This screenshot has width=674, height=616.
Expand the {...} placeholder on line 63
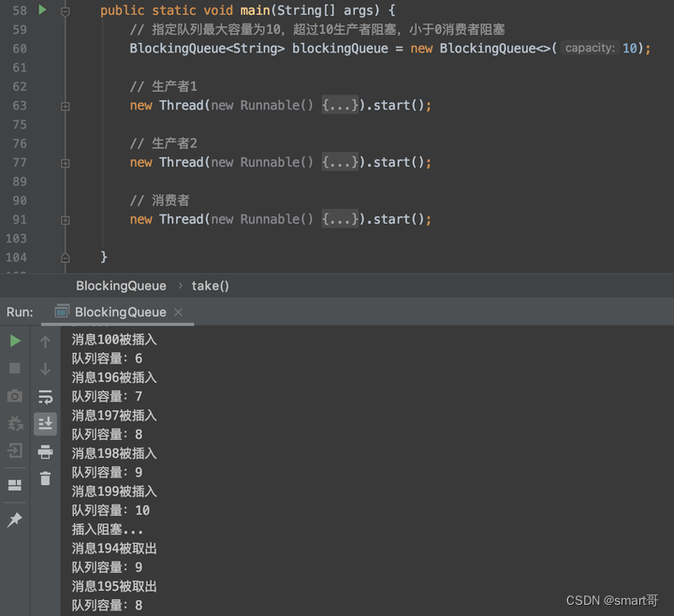(x=340, y=105)
